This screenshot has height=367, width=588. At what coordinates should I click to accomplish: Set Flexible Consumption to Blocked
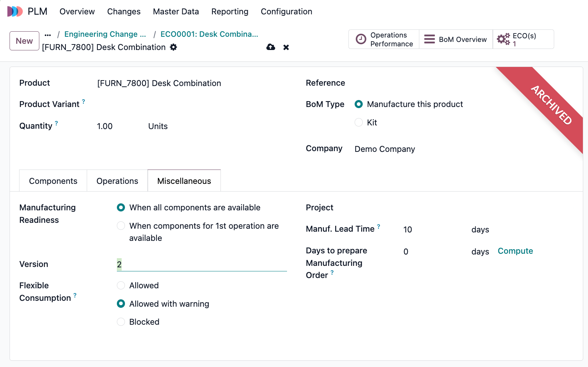[x=121, y=322]
